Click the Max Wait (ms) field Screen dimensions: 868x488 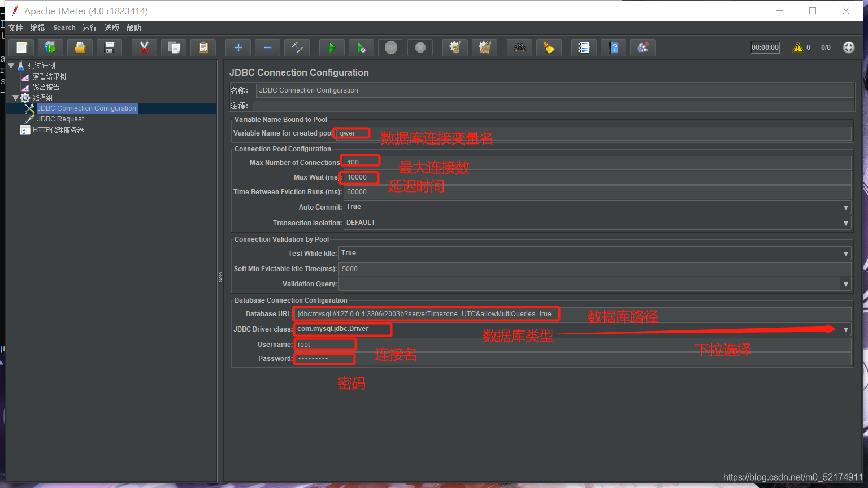click(x=597, y=177)
